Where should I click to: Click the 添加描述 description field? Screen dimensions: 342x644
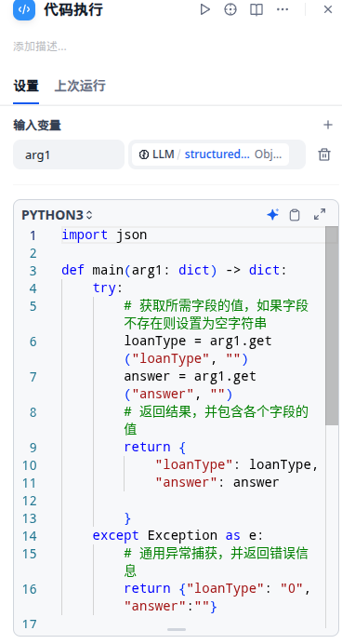click(40, 47)
